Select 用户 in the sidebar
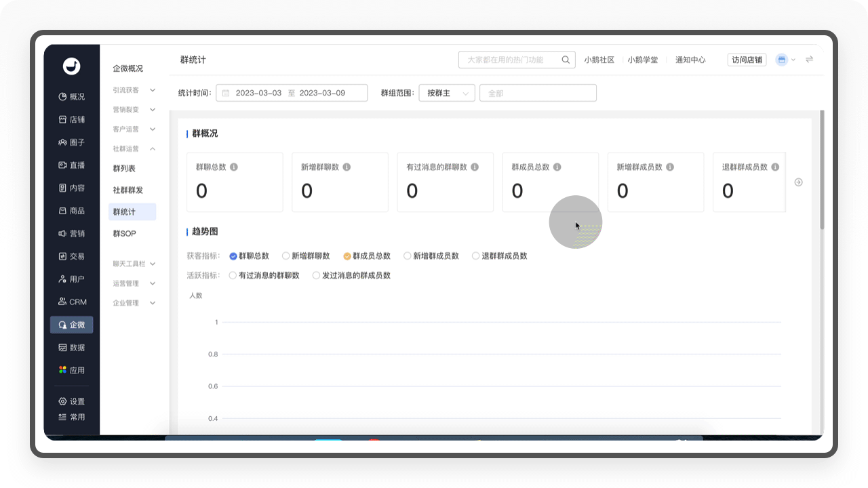Screen dimensions: 868x488 click(71, 279)
